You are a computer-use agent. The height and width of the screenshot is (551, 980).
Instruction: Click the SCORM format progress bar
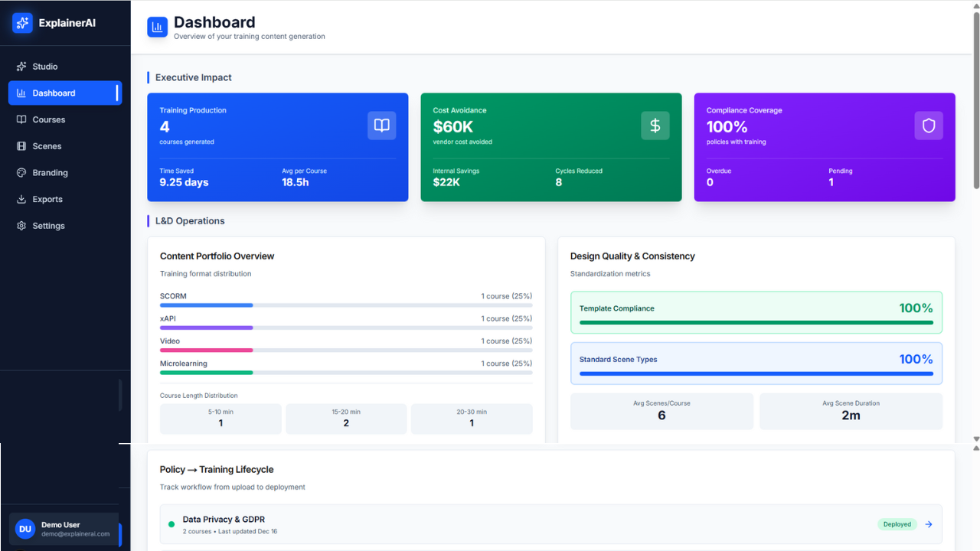pos(346,305)
